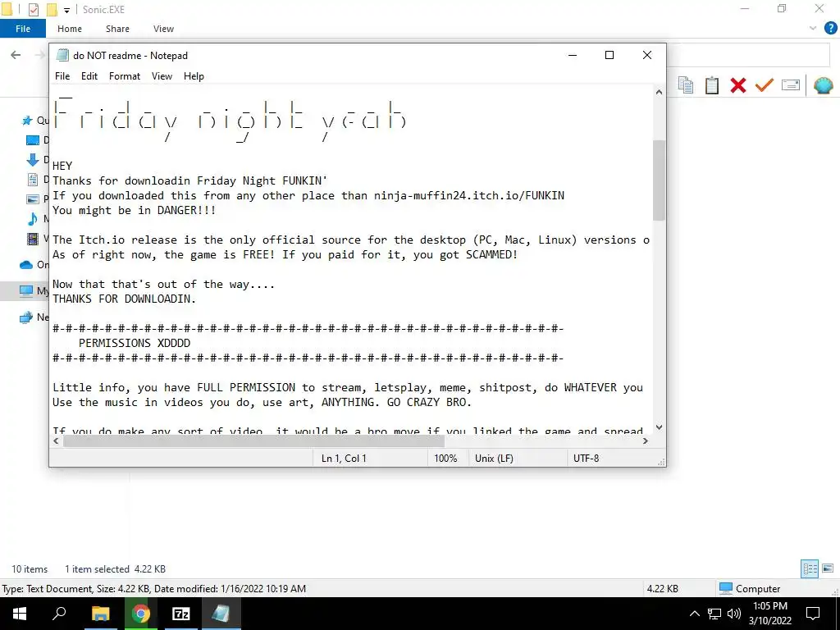Open 7-Zip from the taskbar
Image resolution: width=840 pixels, height=630 pixels.
click(x=180, y=614)
